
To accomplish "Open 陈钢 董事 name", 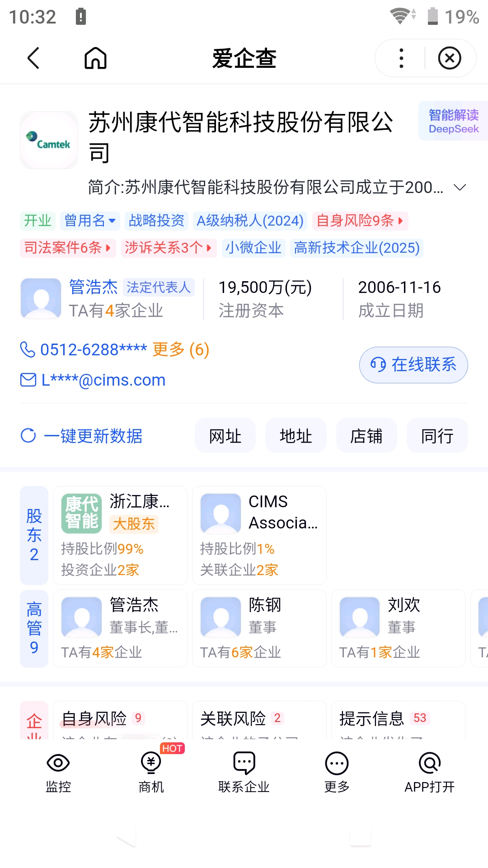I will coord(265,605).
